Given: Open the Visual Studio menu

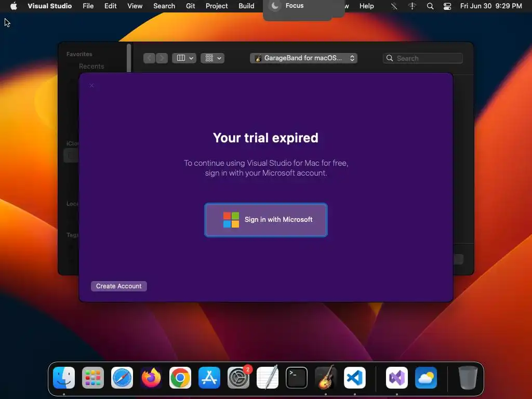Looking at the screenshot, I should coord(49,6).
